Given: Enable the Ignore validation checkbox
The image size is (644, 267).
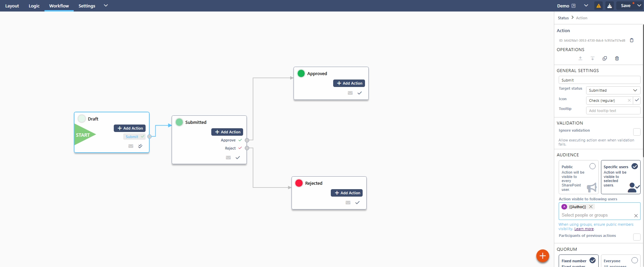Looking at the screenshot, I should coord(637,132).
